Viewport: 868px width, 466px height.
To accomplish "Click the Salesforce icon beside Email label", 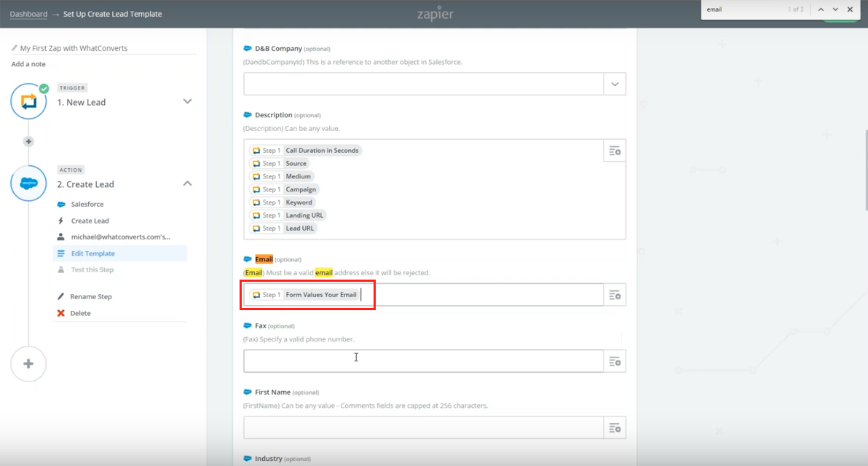I will (x=248, y=259).
